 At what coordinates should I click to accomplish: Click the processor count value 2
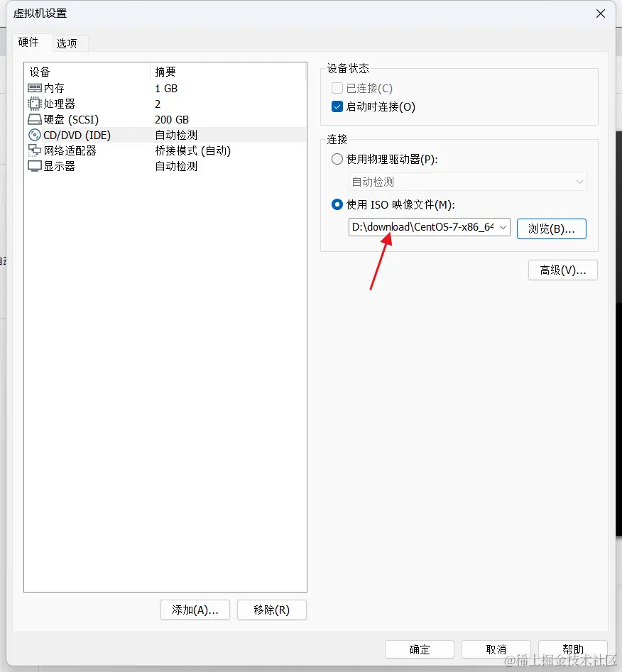click(x=158, y=104)
